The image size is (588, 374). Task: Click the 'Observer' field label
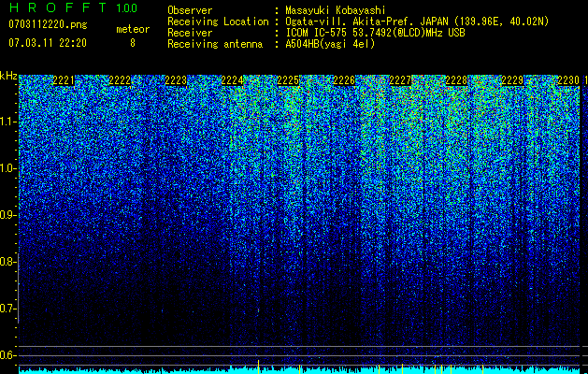[190, 10]
